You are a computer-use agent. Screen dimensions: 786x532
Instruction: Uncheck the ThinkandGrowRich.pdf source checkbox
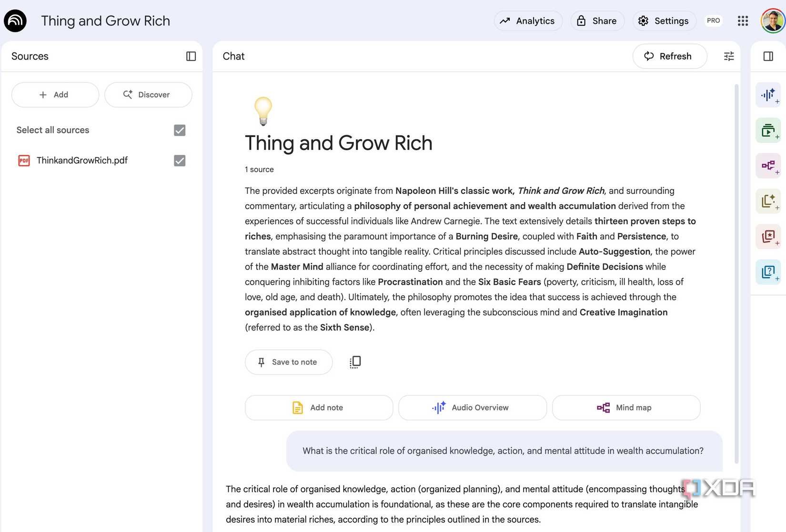tap(180, 161)
